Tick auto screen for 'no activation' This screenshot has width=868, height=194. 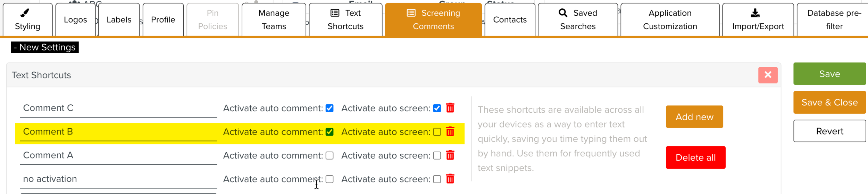[437, 179]
